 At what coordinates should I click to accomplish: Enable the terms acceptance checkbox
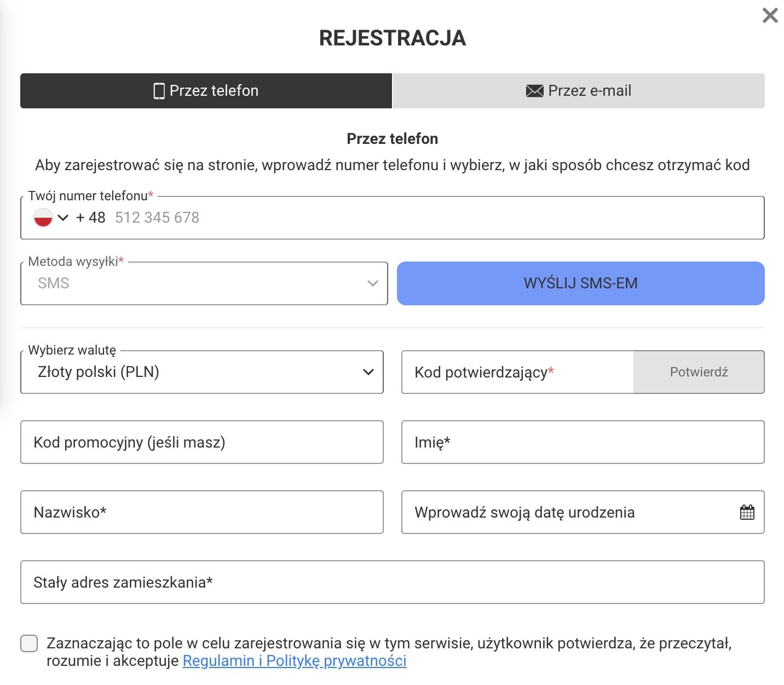[x=28, y=644]
